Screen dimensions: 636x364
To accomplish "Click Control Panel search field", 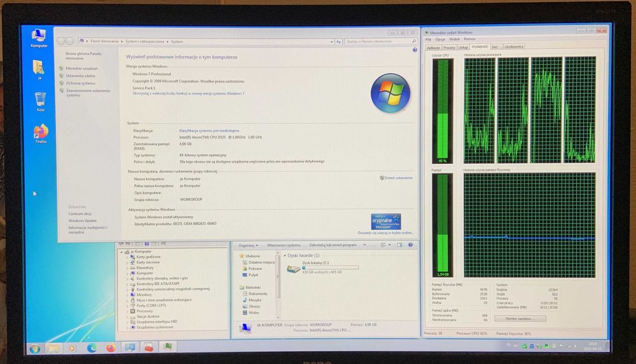I will click(x=380, y=41).
